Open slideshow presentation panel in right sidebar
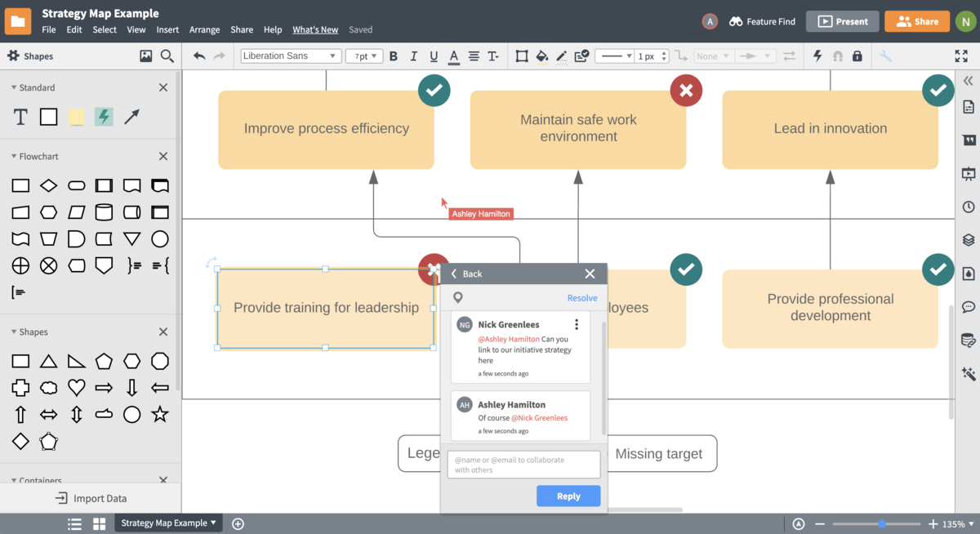This screenshot has height=534, width=980. click(968, 173)
